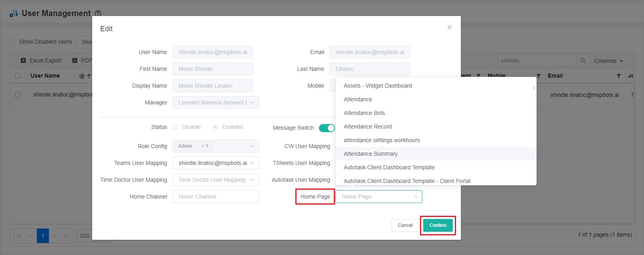
Task: Click the help icon beside User Management
Action: [98, 14]
